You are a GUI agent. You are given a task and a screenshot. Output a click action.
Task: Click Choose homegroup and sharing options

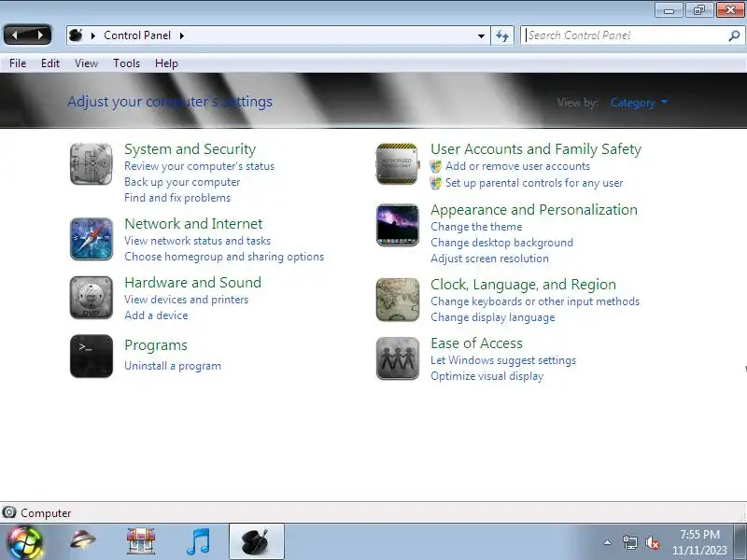pos(224,257)
